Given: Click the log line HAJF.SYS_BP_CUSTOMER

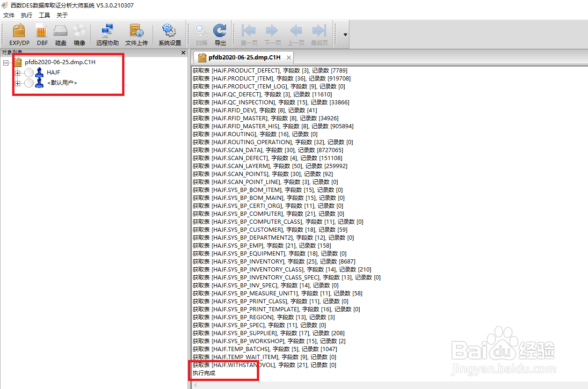Looking at the screenshot, I should (x=270, y=229).
